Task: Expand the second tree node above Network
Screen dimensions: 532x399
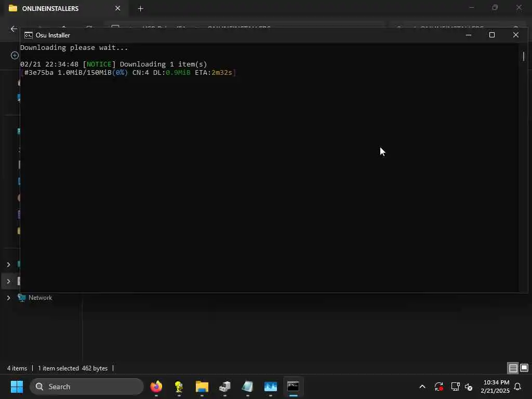Action: tap(8, 264)
